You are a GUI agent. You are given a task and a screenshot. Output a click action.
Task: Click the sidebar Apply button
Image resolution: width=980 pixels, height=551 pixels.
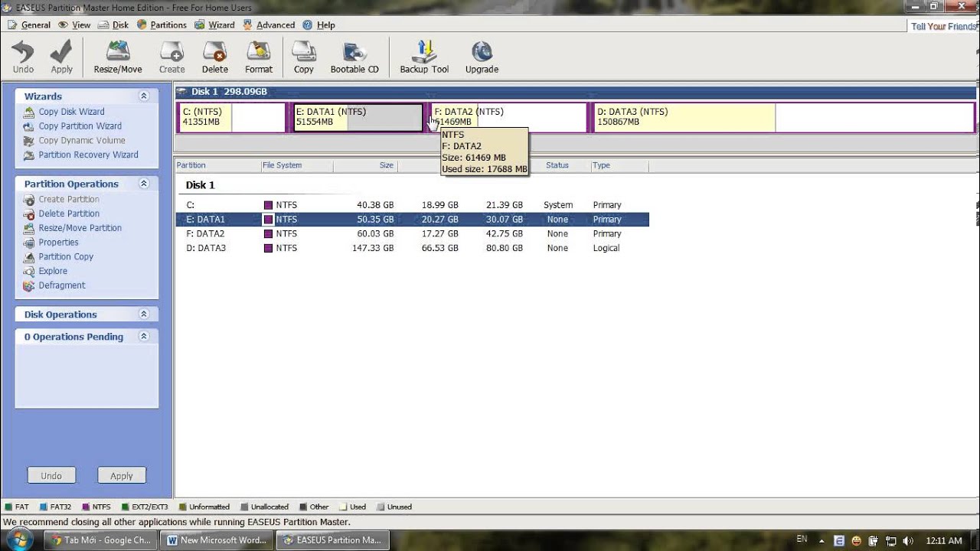122,475
